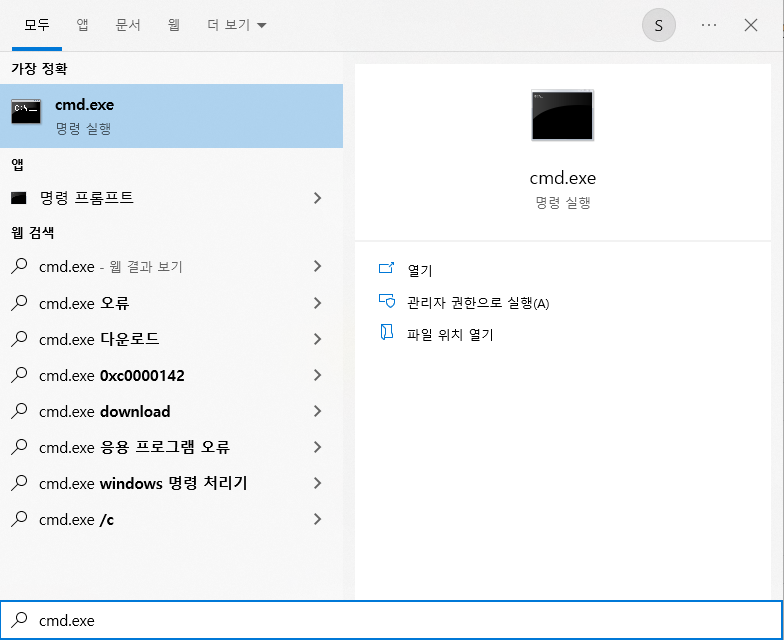
Task: Open cmd.exe 웹 결과 보기 suggestion
Action: [x=172, y=266]
